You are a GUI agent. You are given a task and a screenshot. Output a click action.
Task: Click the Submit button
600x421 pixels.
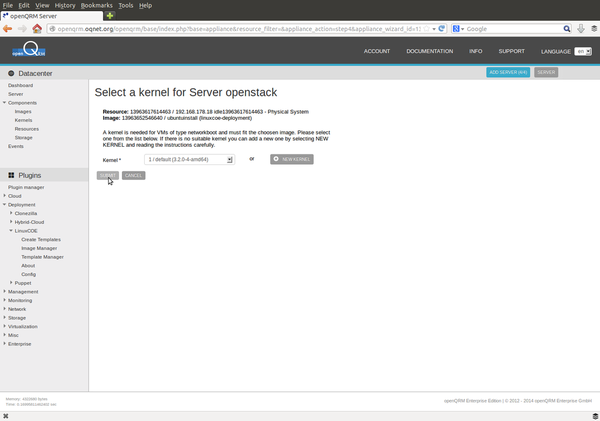click(x=108, y=175)
